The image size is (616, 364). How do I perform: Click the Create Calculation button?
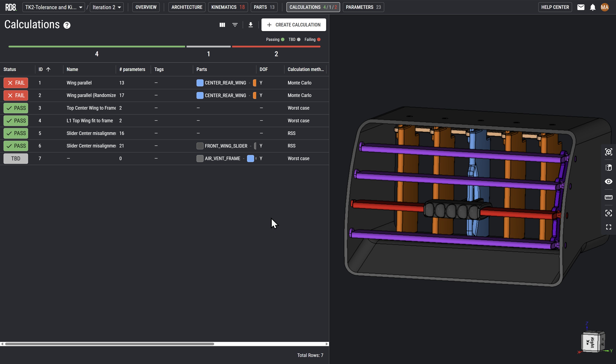tap(294, 25)
